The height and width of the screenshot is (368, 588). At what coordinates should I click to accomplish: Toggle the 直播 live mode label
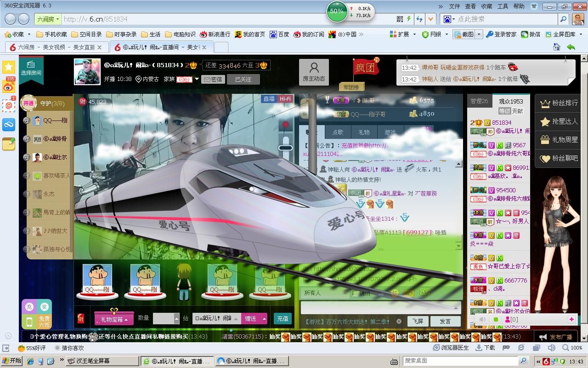pyautogui.click(x=269, y=99)
